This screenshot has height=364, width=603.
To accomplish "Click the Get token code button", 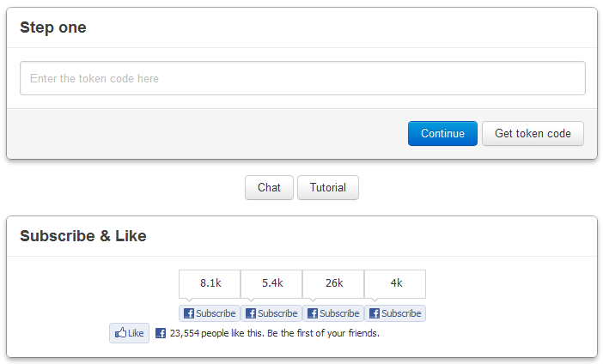I will point(533,134).
